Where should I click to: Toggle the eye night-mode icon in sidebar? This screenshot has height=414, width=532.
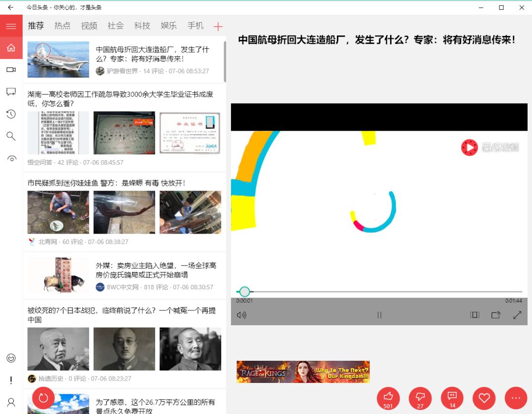[11, 159]
